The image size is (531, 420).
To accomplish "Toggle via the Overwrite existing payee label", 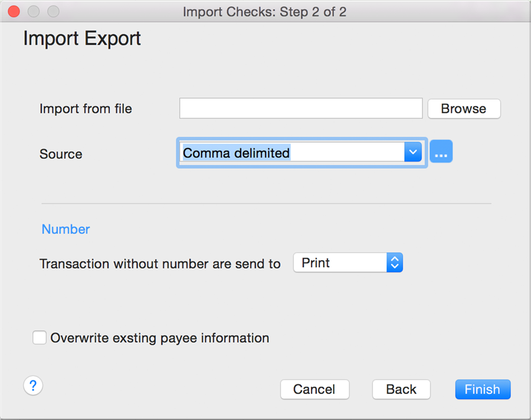I will click(x=160, y=338).
